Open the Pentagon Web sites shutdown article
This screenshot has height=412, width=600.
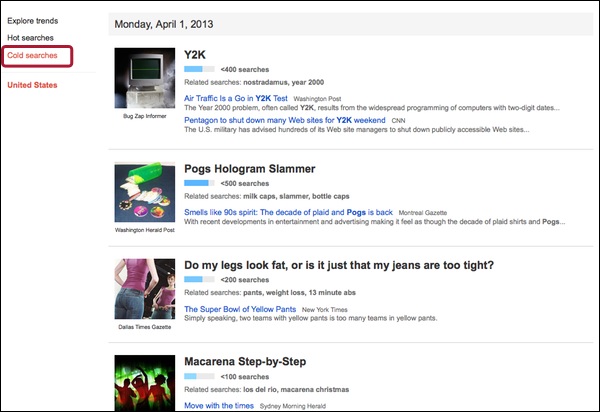pos(284,119)
